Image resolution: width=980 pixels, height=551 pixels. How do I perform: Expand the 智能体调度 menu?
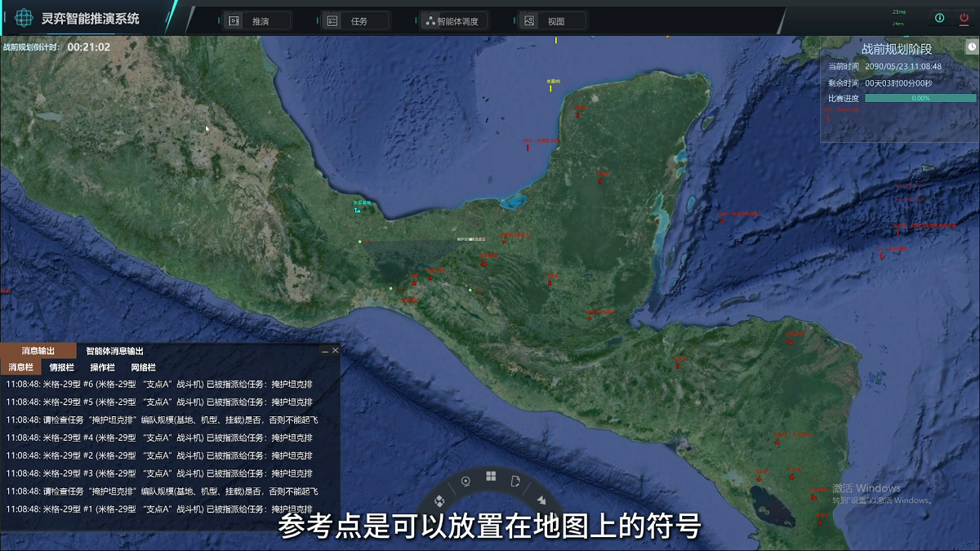click(x=456, y=21)
